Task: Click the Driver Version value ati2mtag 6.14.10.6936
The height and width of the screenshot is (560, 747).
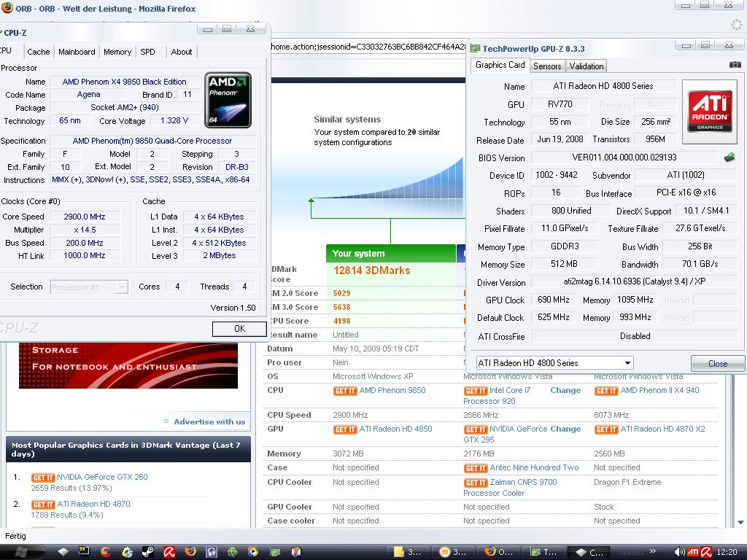Action: click(634, 281)
